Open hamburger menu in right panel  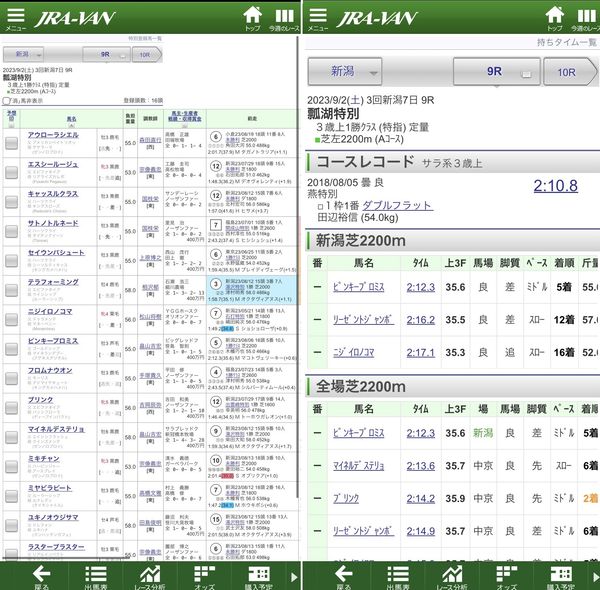[318, 18]
